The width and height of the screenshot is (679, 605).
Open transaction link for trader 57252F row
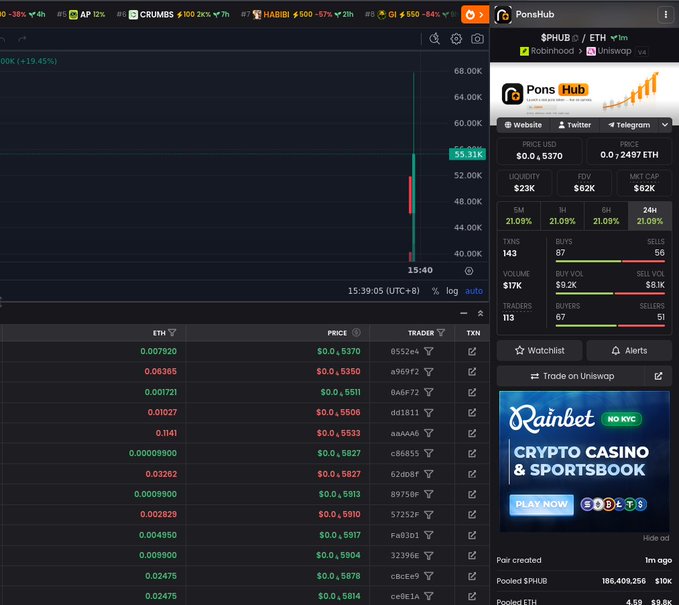[472, 514]
